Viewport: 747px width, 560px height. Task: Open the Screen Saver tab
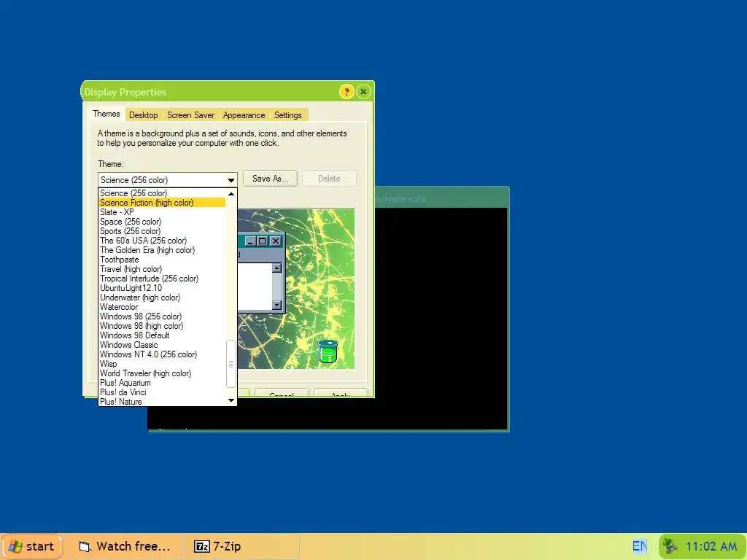190,115
